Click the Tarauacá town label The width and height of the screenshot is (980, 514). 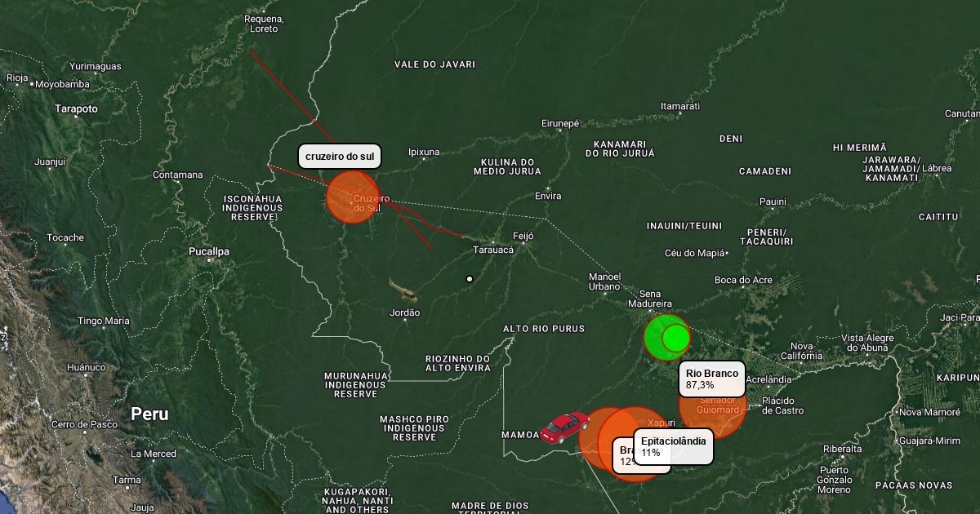(493, 250)
